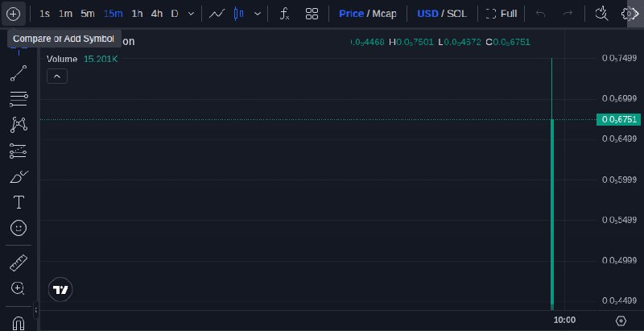The width and height of the screenshot is (644, 331).
Task: Collapse the indicator legend chevron
Action: 57,77
